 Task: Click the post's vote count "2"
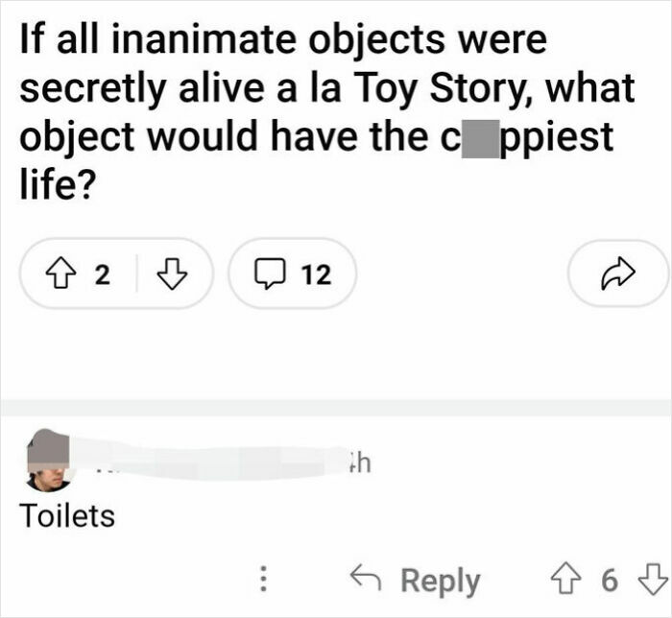(x=103, y=275)
